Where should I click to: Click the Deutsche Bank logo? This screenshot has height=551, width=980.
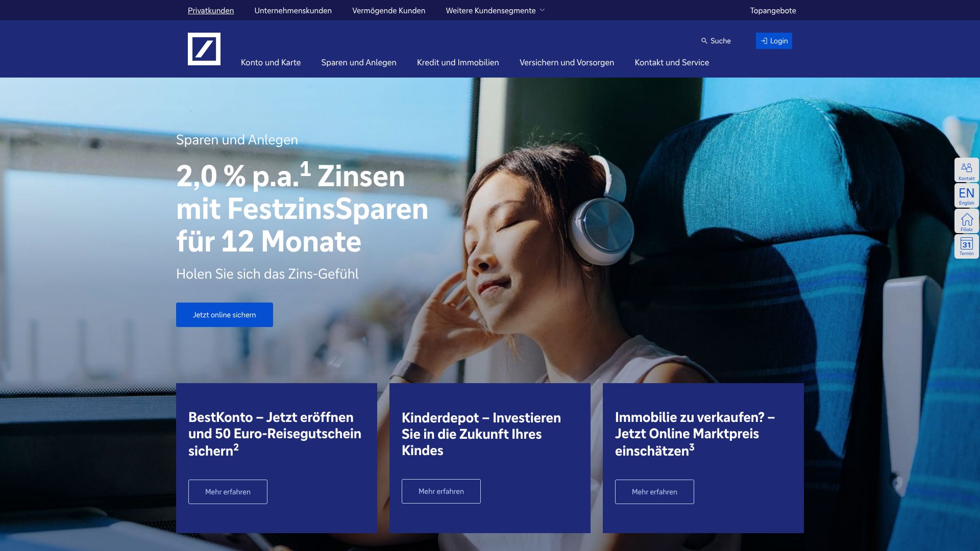coord(204,49)
